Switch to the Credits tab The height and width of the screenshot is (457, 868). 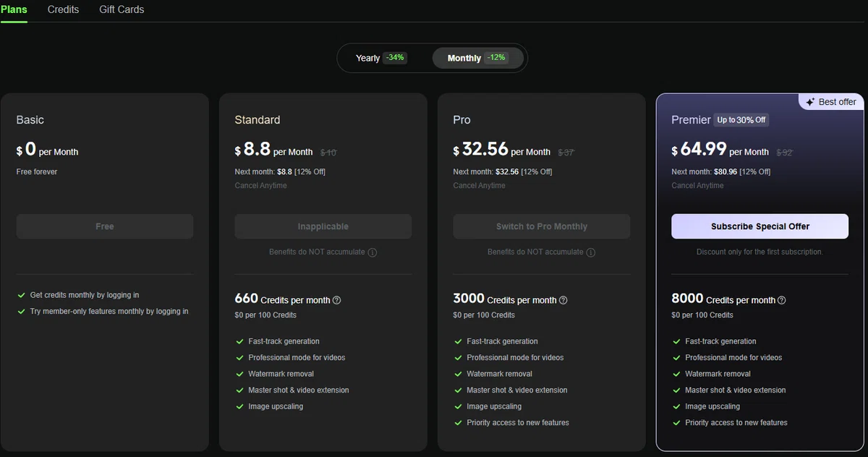click(63, 9)
